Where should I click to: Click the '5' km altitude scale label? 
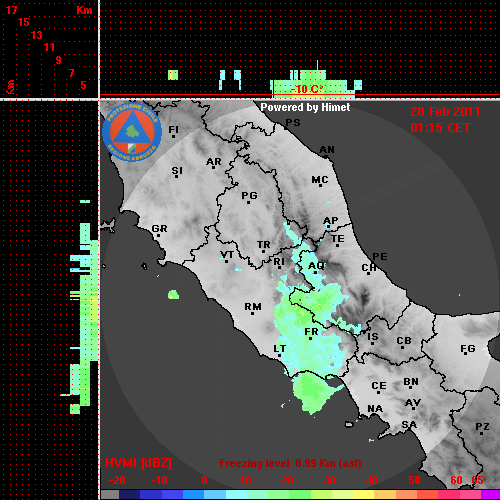(x=83, y=85)
